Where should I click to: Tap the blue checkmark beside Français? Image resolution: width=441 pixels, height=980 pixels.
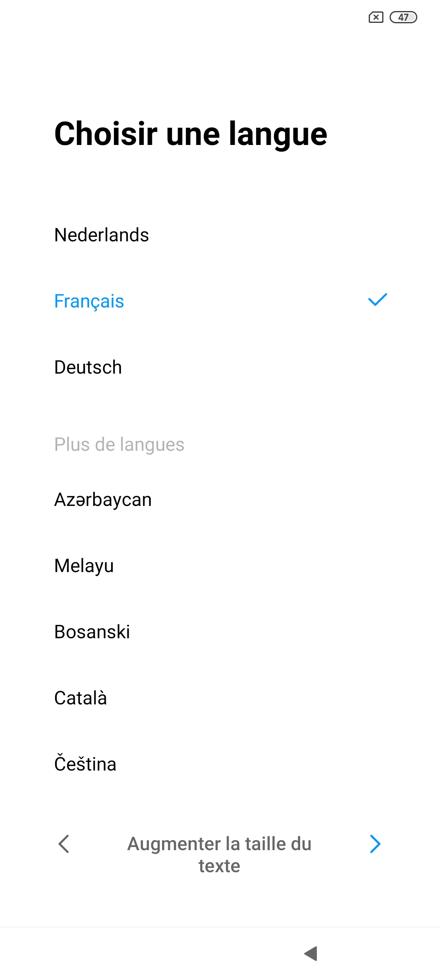coord(377,300)
